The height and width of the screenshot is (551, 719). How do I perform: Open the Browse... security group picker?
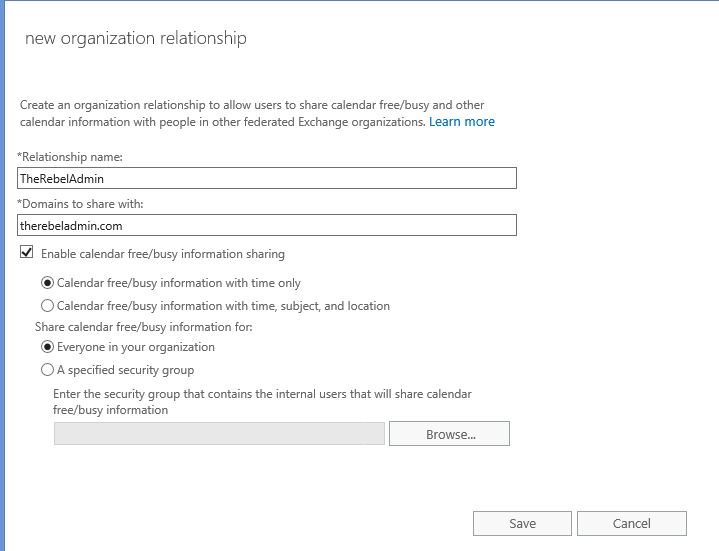(449, 434)
